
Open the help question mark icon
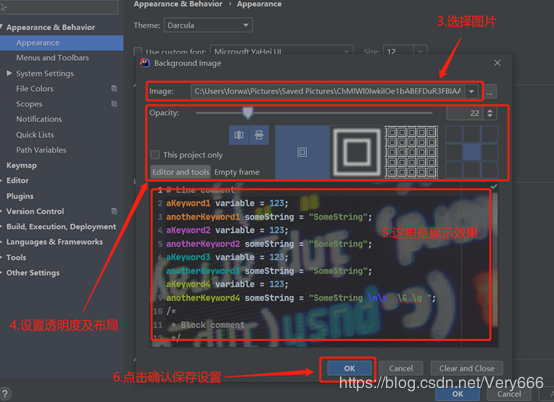[x=5, y=394]
